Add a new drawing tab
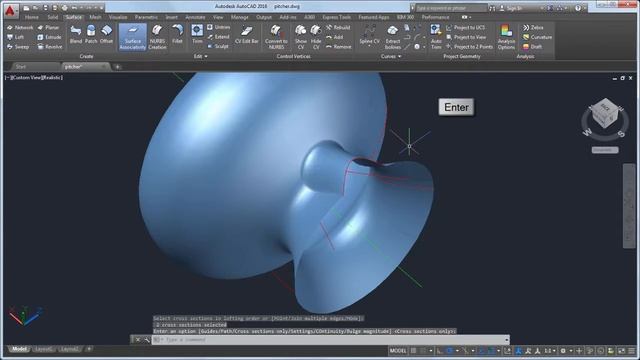The width and height of the screenshot is (640, 360). point(118,67)
